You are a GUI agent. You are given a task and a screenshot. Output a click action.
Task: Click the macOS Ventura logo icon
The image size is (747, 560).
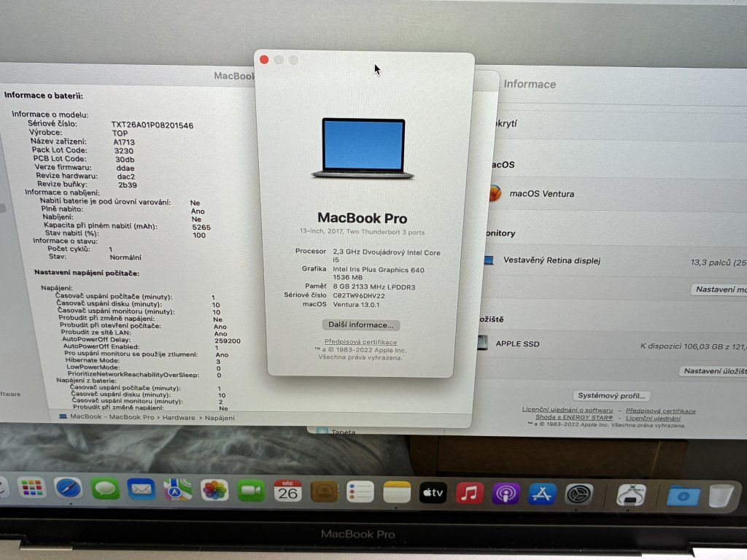[x=495, y=192]
